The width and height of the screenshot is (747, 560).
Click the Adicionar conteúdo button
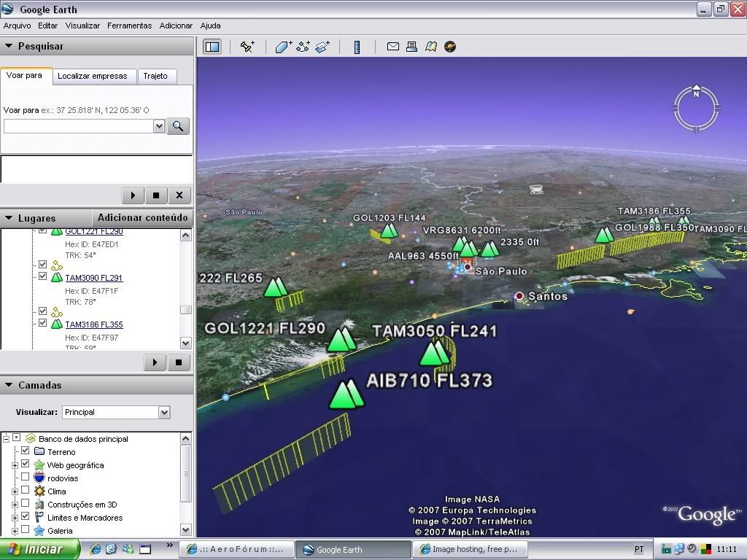[x=142, y=217]
